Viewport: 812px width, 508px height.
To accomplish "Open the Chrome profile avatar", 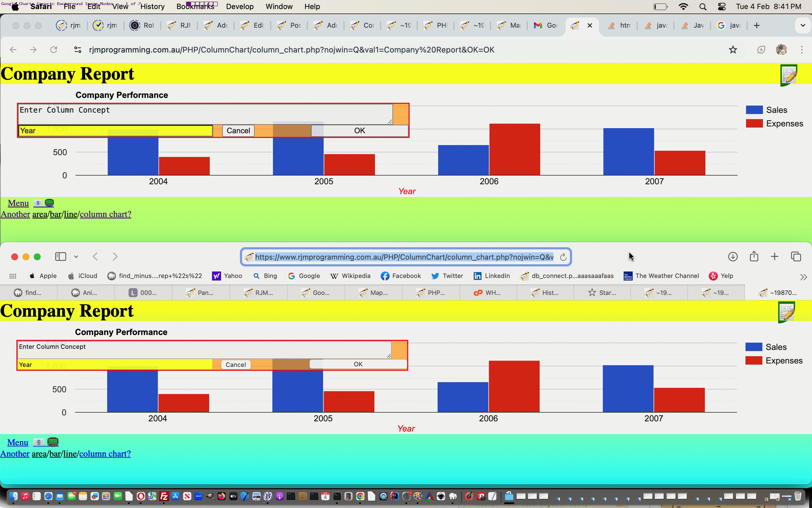I will (781, 50).
